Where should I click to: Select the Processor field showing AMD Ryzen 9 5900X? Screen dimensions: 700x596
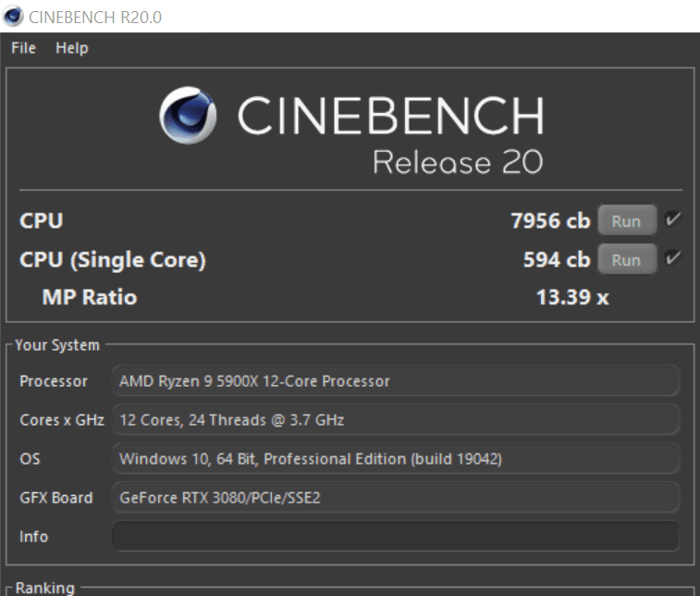(x=396, y=380)
